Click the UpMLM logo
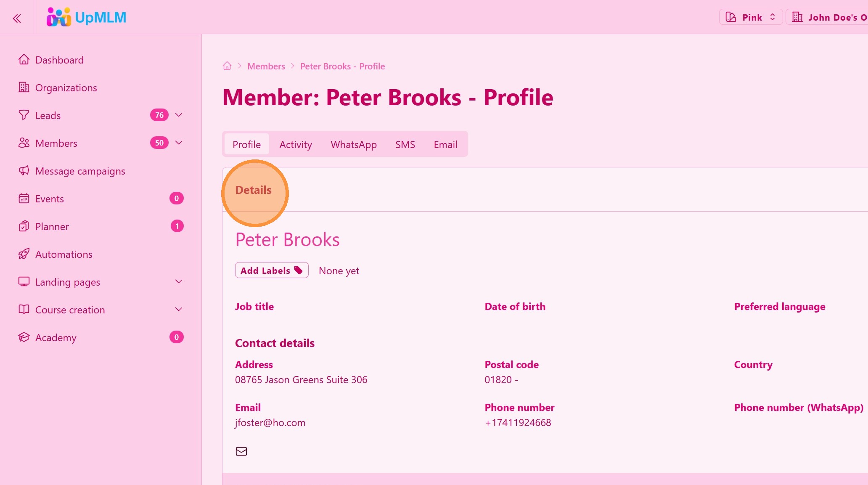Image resolution: width=868 pixels, height=485 pixels. tap(87, 18)
